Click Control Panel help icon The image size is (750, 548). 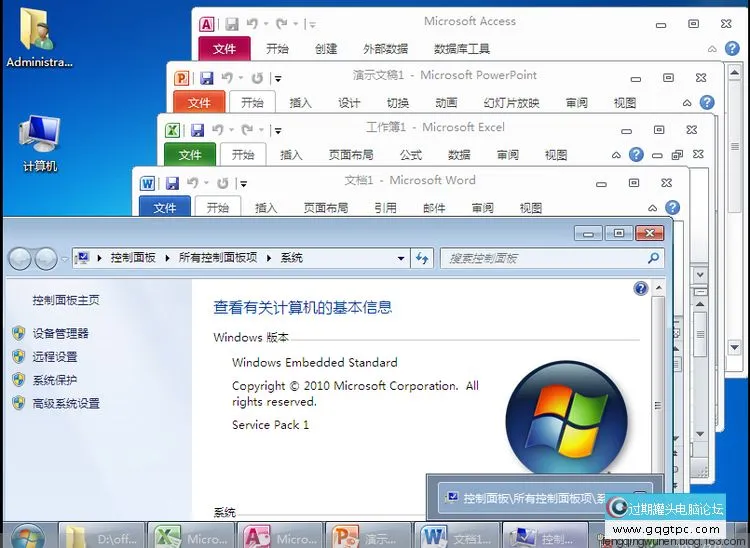(x=640, y=288)
